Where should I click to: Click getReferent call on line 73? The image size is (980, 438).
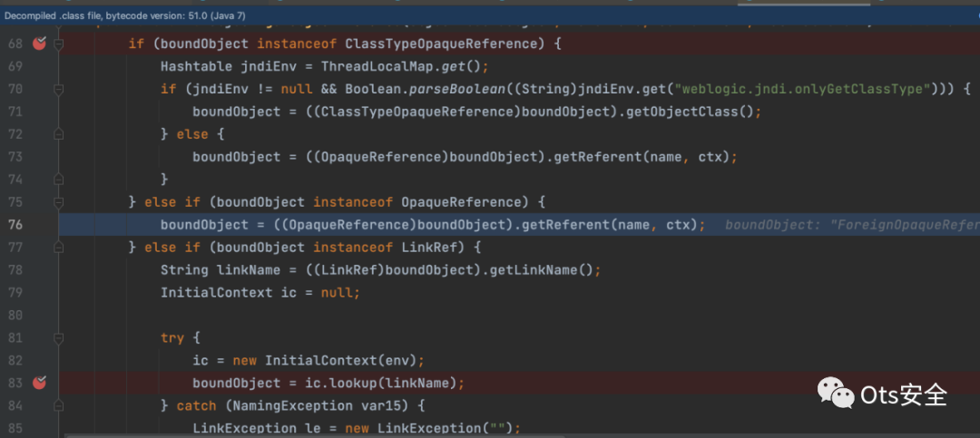click(593, 157)
